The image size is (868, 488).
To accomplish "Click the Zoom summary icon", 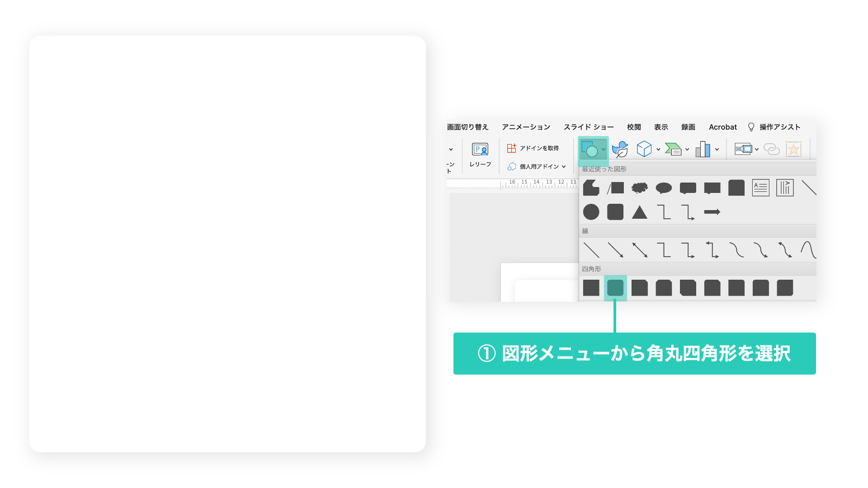I will click(743, 149).
